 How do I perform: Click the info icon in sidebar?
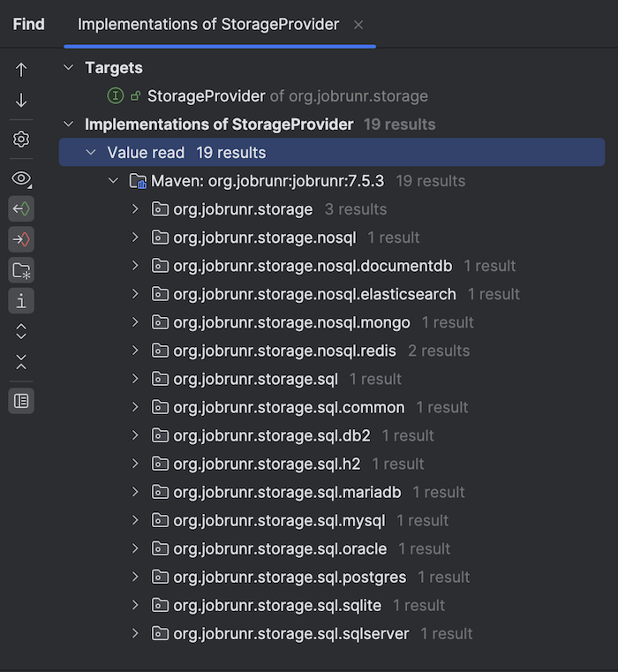click(21, 301)
